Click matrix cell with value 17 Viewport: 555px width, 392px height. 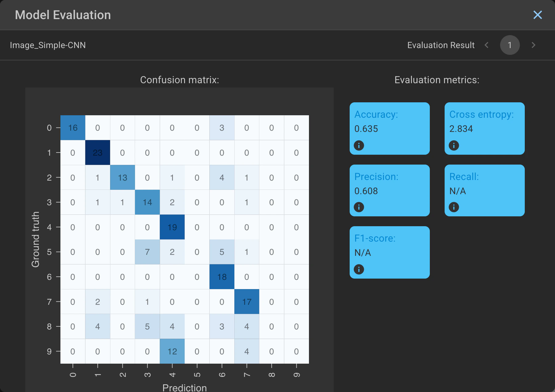pos(247,302)
